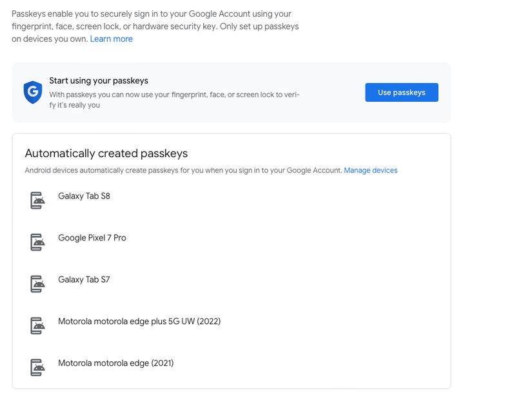Click the Start using your passkeys title

pos(98,81)
